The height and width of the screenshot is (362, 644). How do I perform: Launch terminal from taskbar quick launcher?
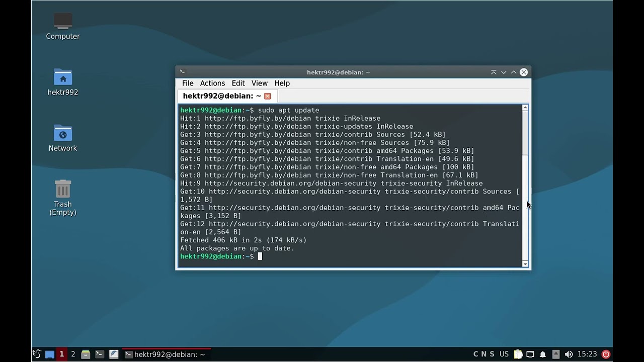(x=99, y=354)
